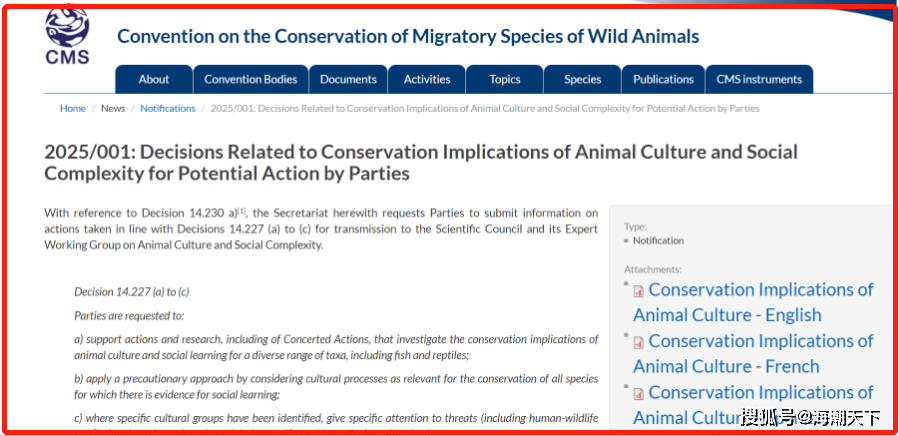
Task: Open the Activities navigation tab
Action: click(x=427, y=79)
